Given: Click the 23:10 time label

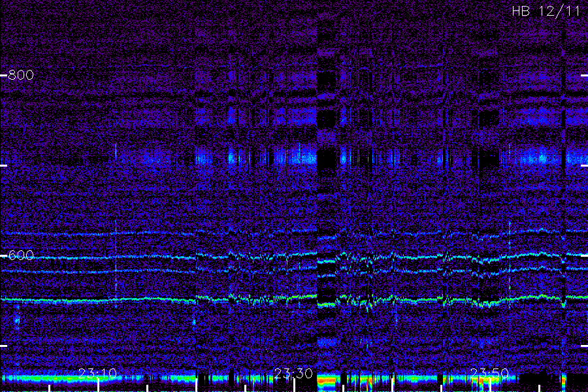Looking at the screenshot, I should pos(98,373).
